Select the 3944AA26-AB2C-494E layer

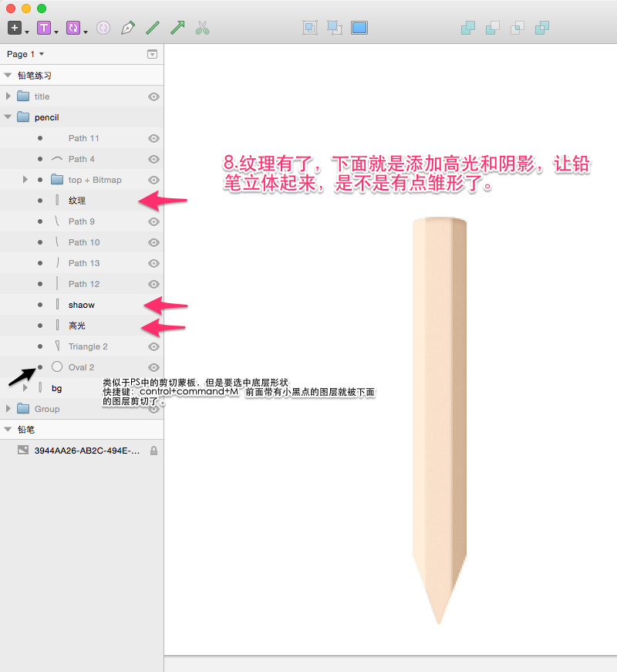(x=82, y=451)
